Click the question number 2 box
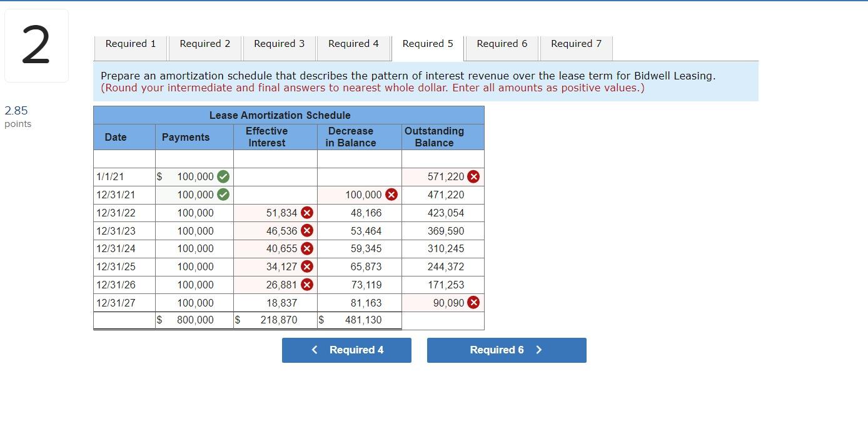The height and width of the screenshot is (441, 868). [36, 44]
